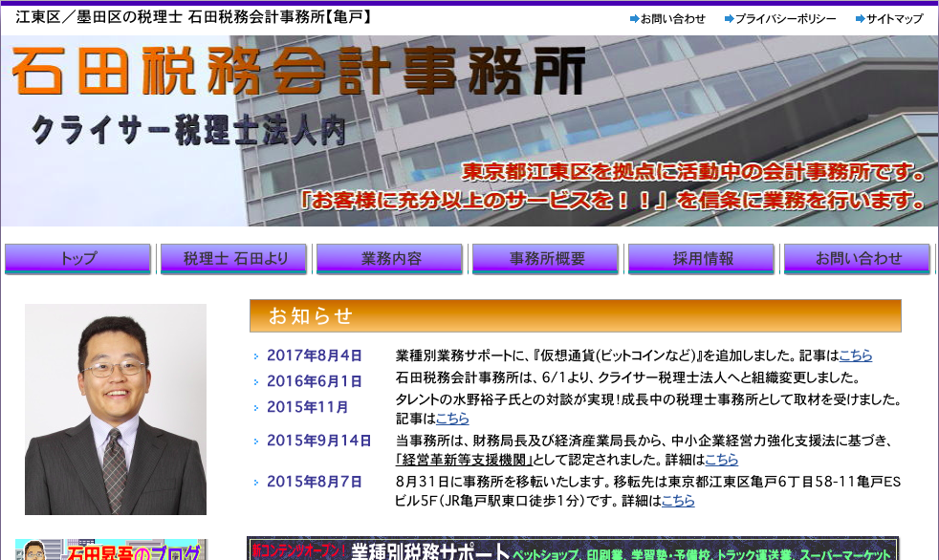939x560 pixels.
Task: Click the portrait photo of 石田
Action: click(x=115, y=411)
